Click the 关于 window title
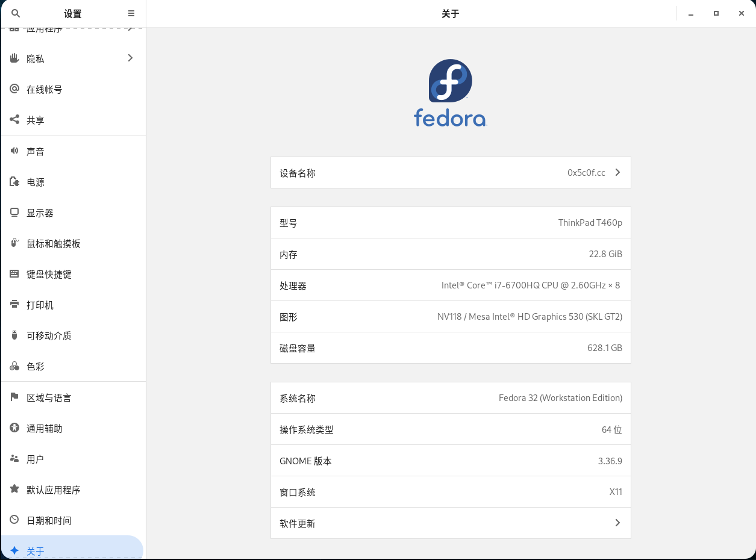 [451, 13]
